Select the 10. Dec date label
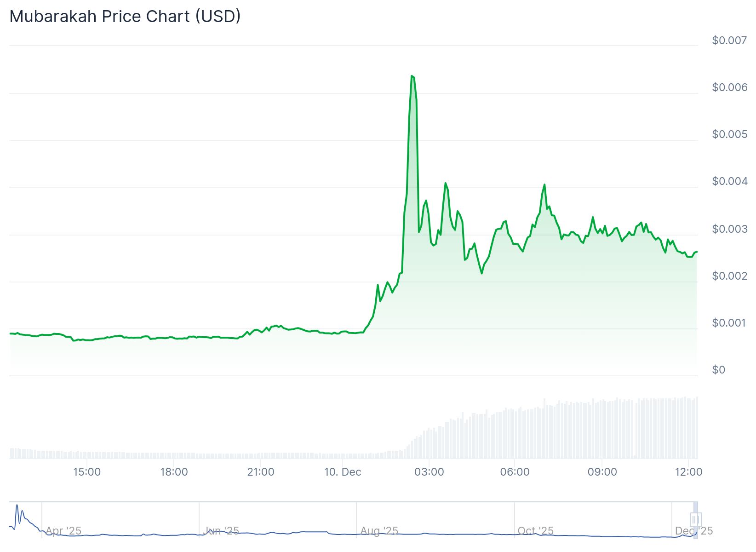Image resolution: width=756 pixels, height=552 pixels. click(343, 472)
